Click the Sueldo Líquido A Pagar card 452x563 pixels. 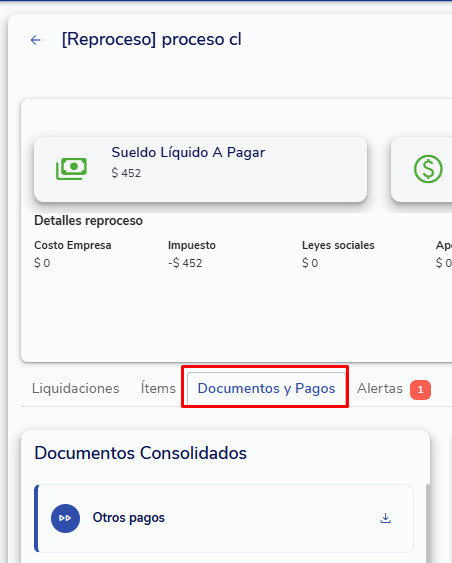[200, 169]
